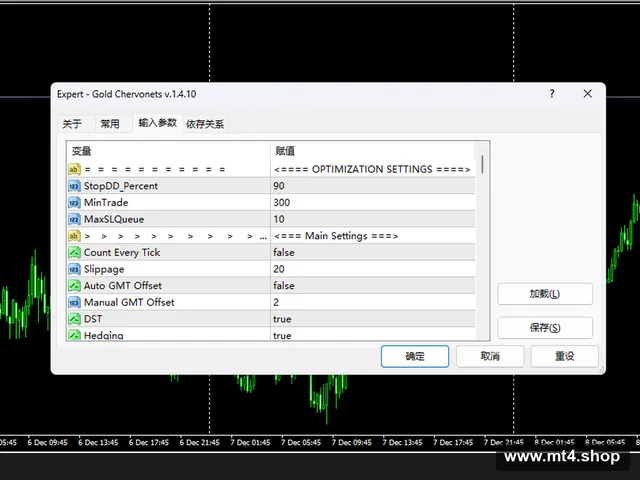
Task: Click the StopDD_Percent variable name
Action: click(121, 186)
